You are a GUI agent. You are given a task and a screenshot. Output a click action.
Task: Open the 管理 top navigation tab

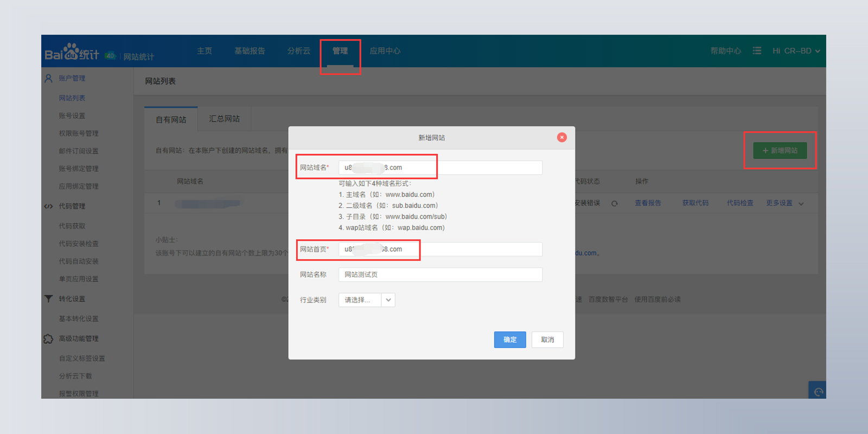click(x=340, y=50)
